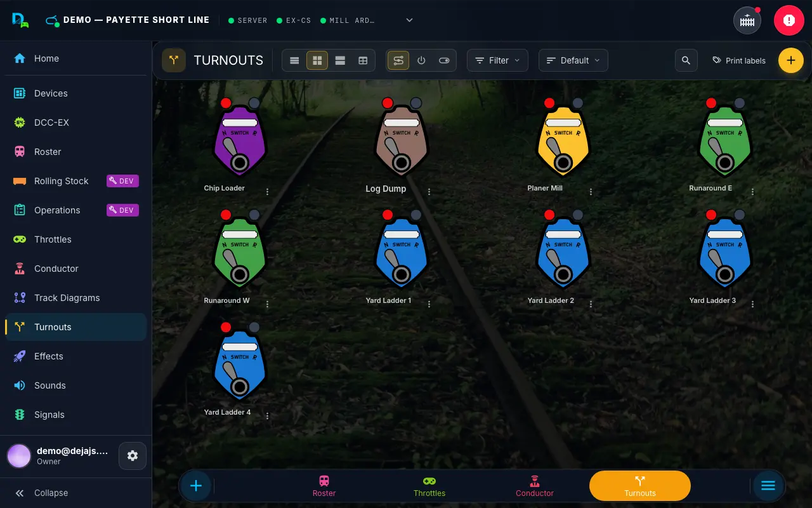Open Sounds in the sidebar
The height and width of the screenshot is (508, 812).
pos(76,385)
